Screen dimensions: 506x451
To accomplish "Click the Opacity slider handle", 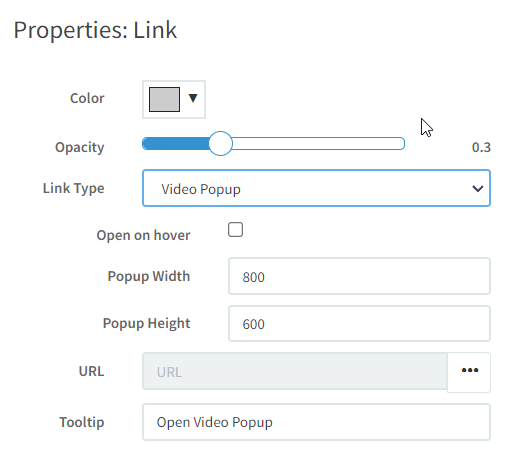I will point(220,143).
